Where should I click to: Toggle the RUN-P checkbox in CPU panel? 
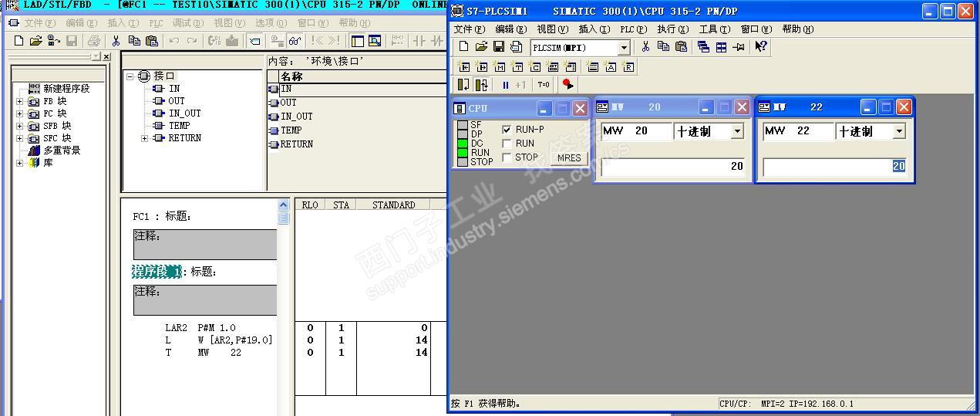[507, 130]
